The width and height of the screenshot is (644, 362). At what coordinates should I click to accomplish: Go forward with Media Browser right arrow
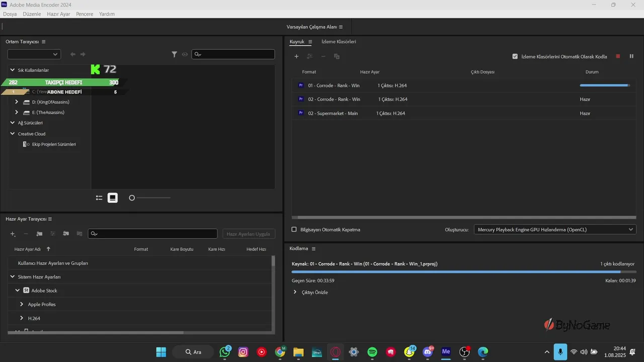pyautogui.click(x=83, y=54)
